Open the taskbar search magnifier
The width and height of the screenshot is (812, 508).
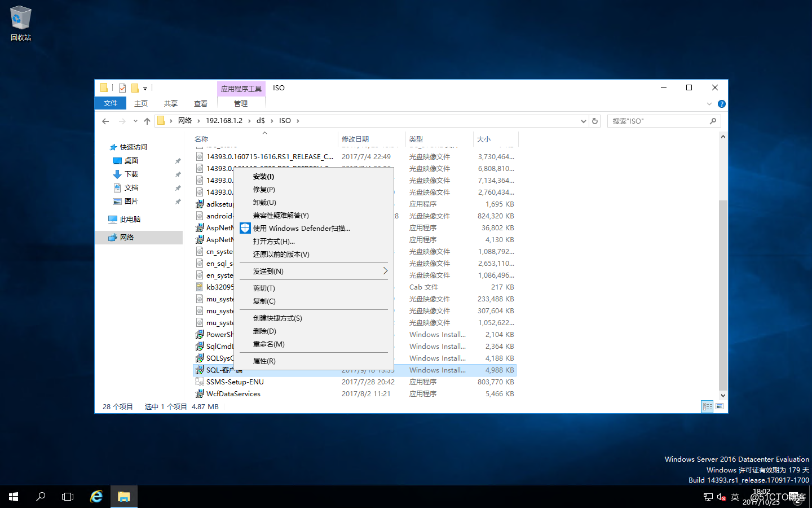point(41,497)
